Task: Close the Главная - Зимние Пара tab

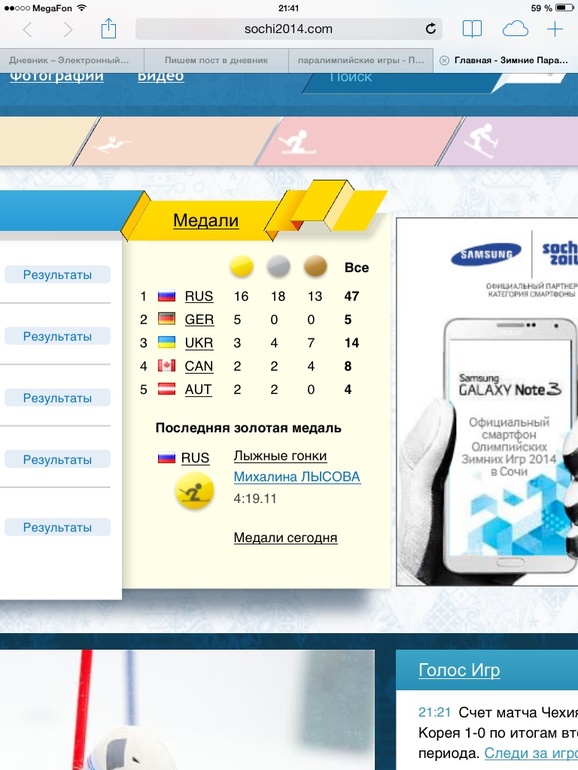Action: click(x=444, y=60)
